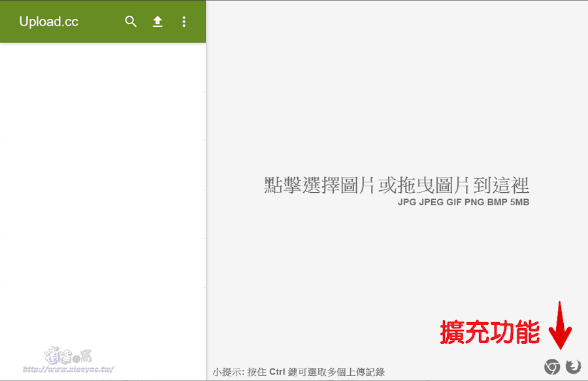Image resolution: width=588 pixels, height=381 pixels.
Task: Click the 點擊選擇圖片或拖曳圖片到這裡 upload area
Action: click(397, 185)
